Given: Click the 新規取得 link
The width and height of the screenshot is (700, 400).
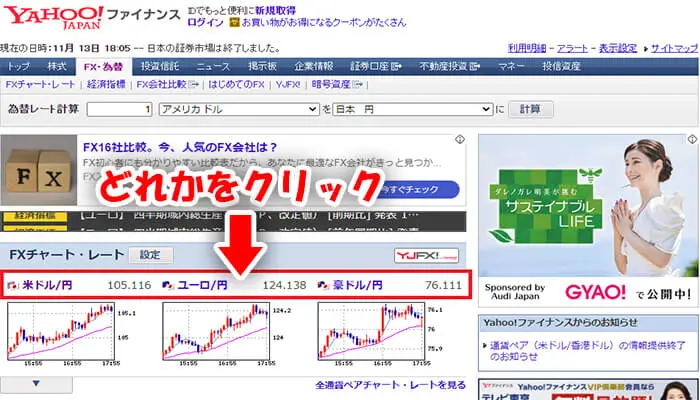Looking at the screenshot, I should 275,11.
